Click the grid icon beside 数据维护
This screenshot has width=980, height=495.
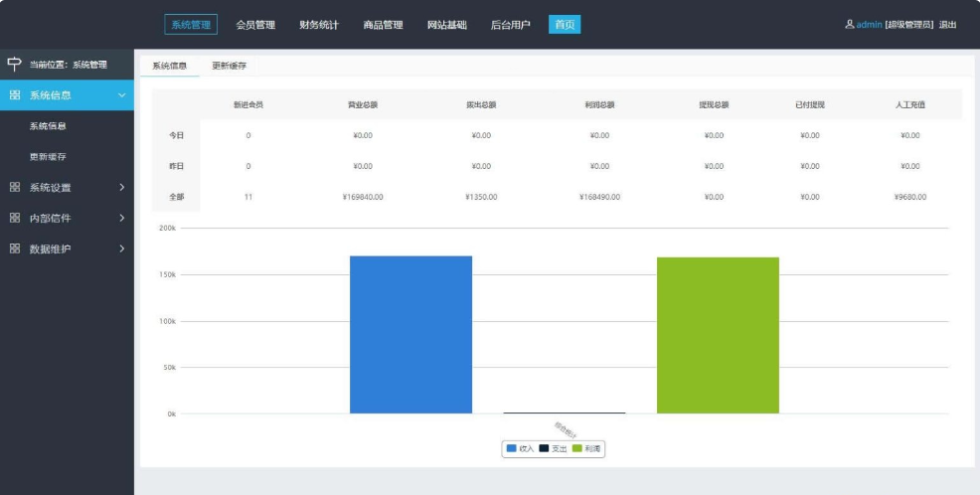pos(15,248)
